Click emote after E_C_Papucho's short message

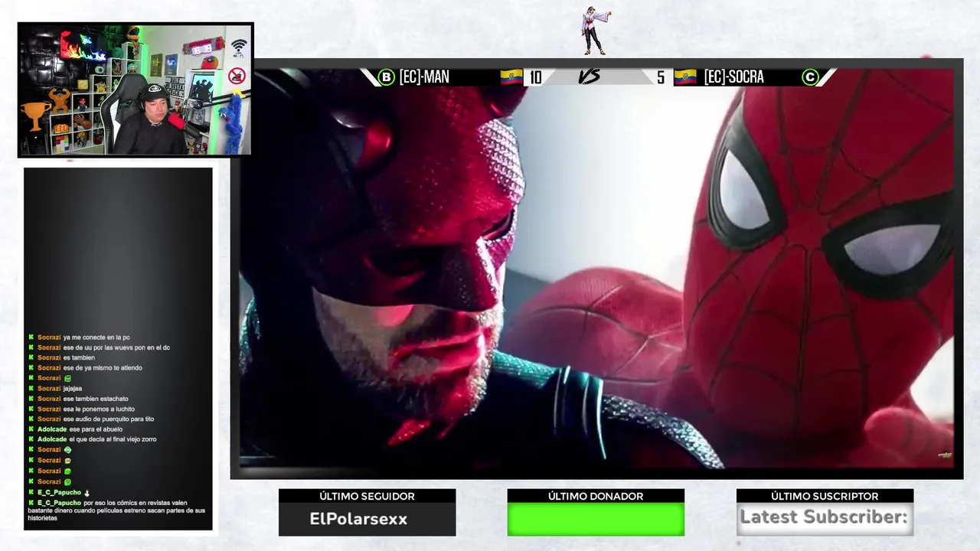87,493
